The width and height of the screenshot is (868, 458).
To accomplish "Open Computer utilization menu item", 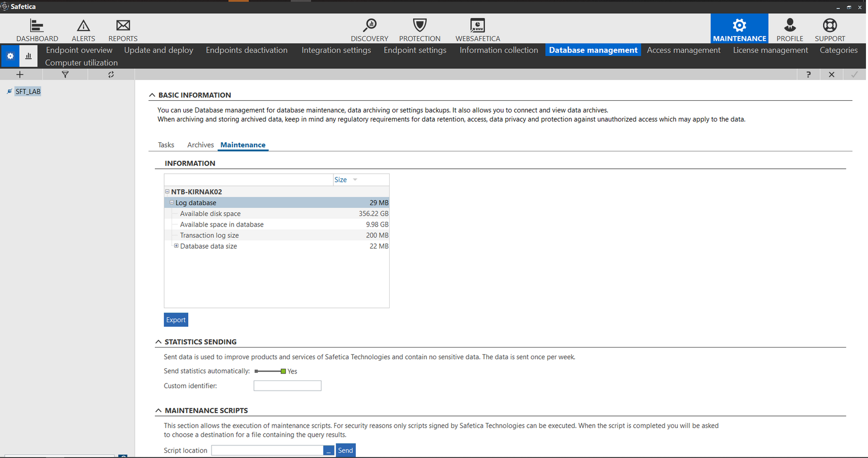I will coord(81,63).
